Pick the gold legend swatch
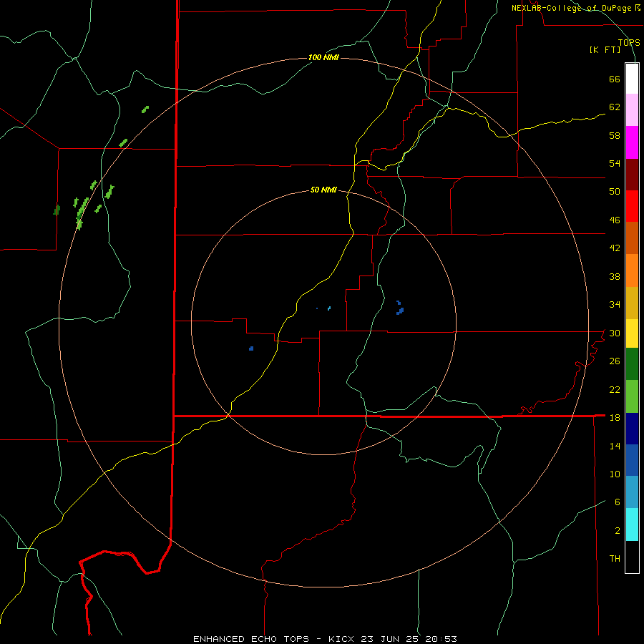Viewport: 644px width, 644px height. point(632,303)
